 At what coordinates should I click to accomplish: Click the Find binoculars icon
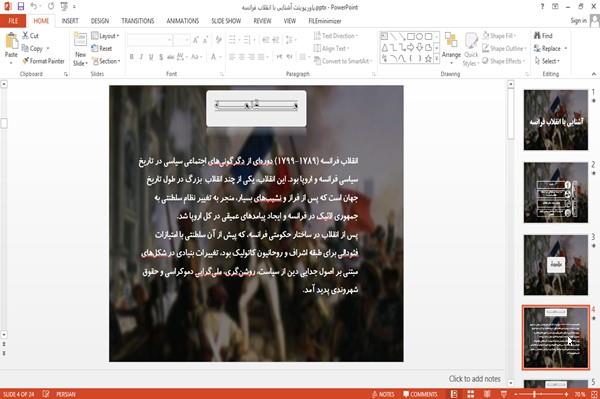coord(538,36)
